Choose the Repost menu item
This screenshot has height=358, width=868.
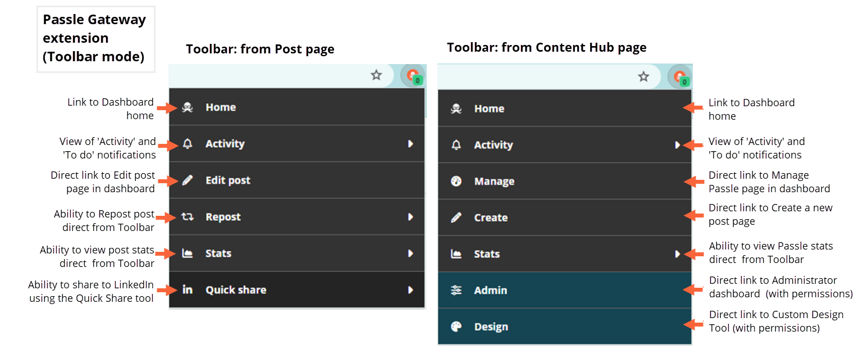tap(296, 217)
